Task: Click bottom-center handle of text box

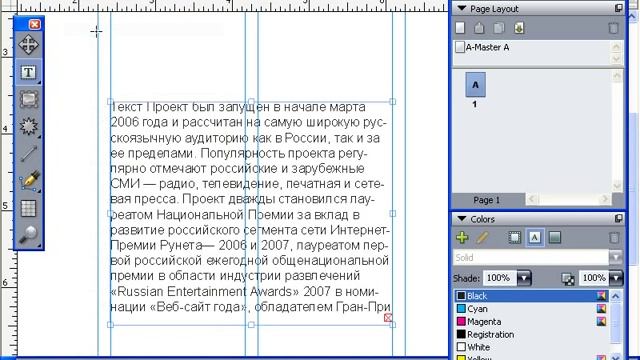Action: click(251, 324)
